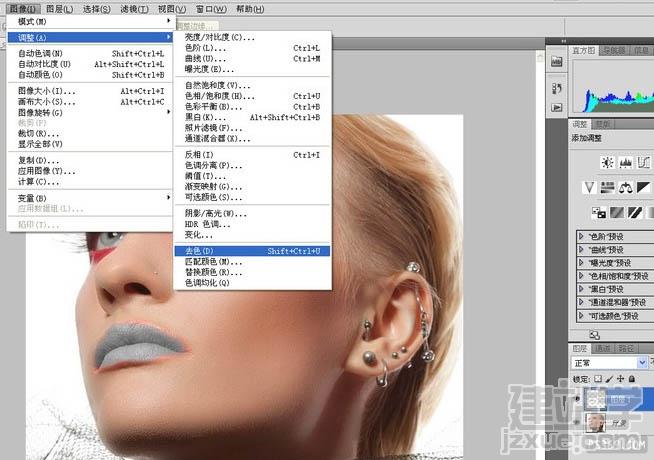Image resolution: width=654 pixels, height=460 pixels.
Task: Click the histogram graph display
Action: tap(613, 86)
